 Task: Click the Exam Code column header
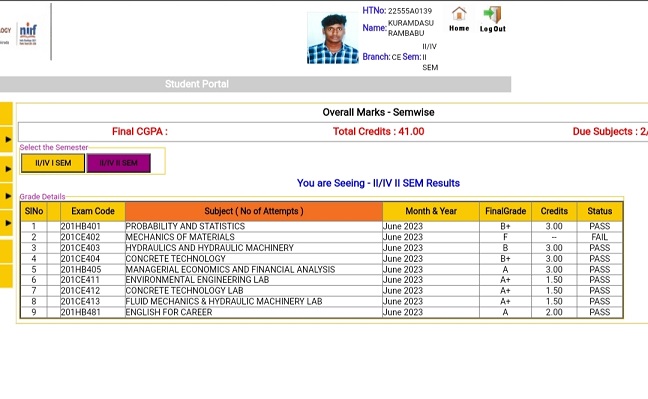[93, 211]
